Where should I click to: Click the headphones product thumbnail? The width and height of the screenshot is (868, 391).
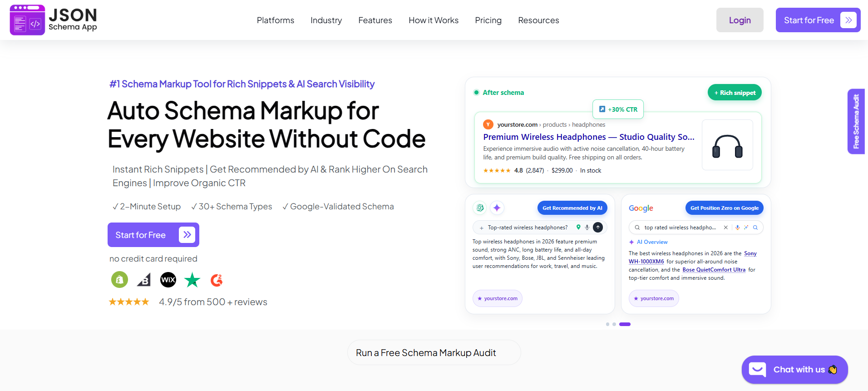[x=727, y=145]
